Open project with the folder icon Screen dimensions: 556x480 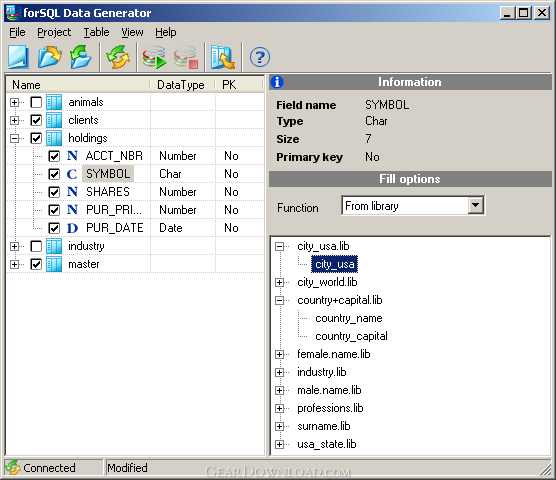(x=50, y=57)
